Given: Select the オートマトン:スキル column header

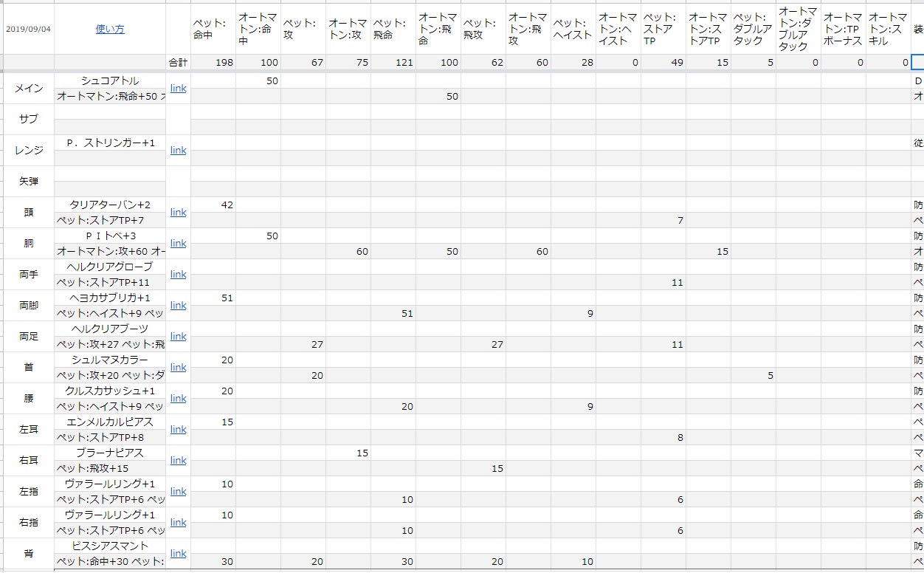Looking at the screenshot, I should click(x=889, y=30).
